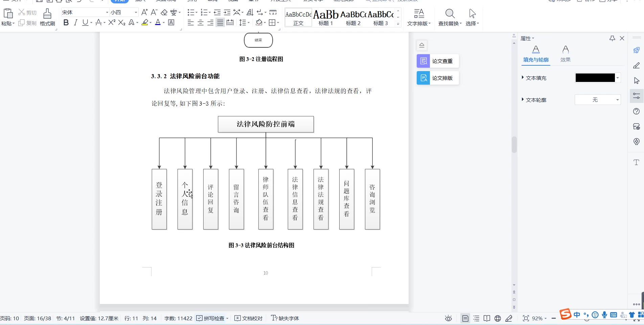The width and height of the screenshot is (644, 325).
Task: Click the highlight color yellow swatch
Action: click(x=145, y=22)
